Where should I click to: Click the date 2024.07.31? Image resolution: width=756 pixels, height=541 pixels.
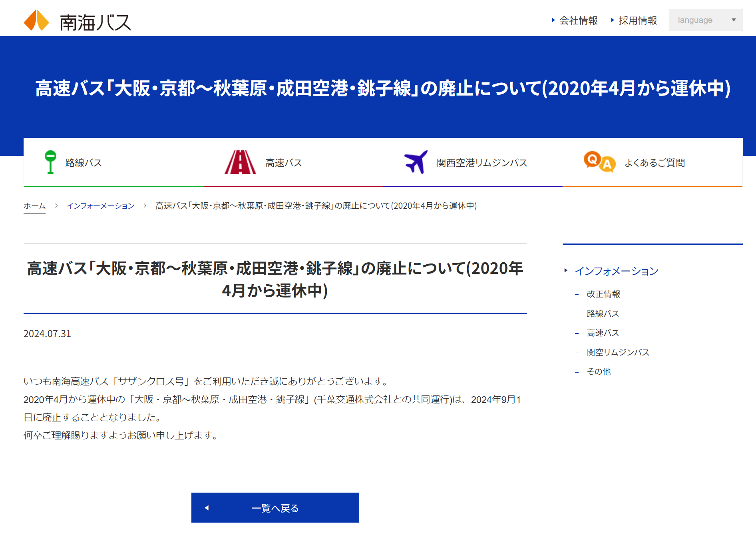[x=47, y=334]
